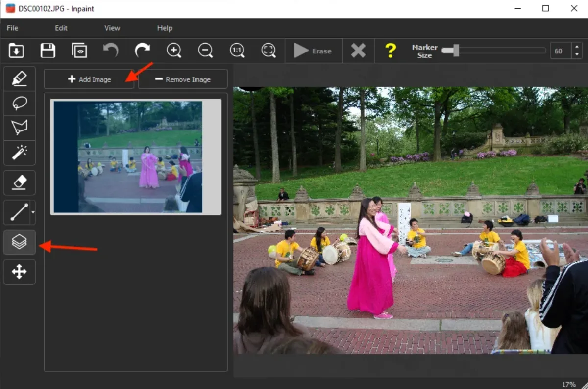Activate the Eraser tool
Screen dimensions: 588x389
pyautogui.click(x=19, y=182)
